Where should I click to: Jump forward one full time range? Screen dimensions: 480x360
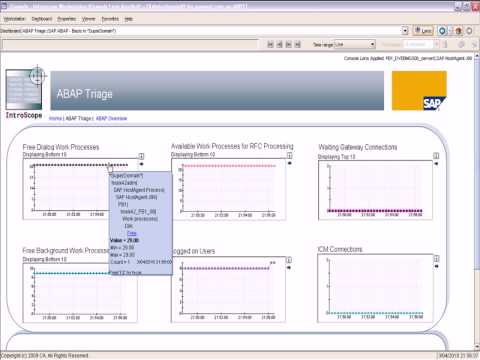pos(298,44)
